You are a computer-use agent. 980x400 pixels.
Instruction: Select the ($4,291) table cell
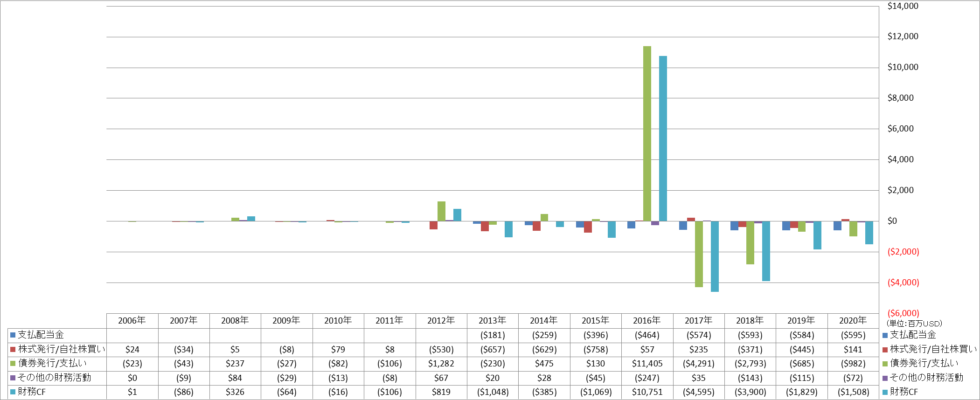point(699,363)
